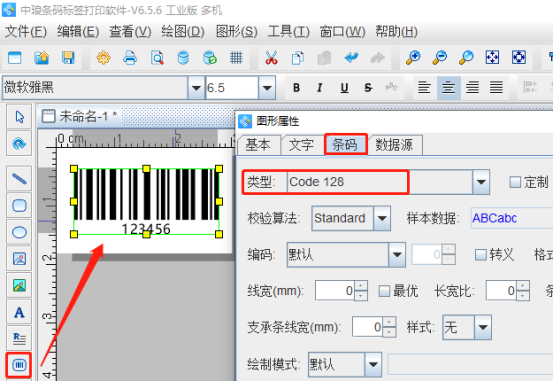Image resolution: width=554 pixels, height=381 pixels.
Task: Expand the 样式 无 dropdown
Action: point(483,327)
